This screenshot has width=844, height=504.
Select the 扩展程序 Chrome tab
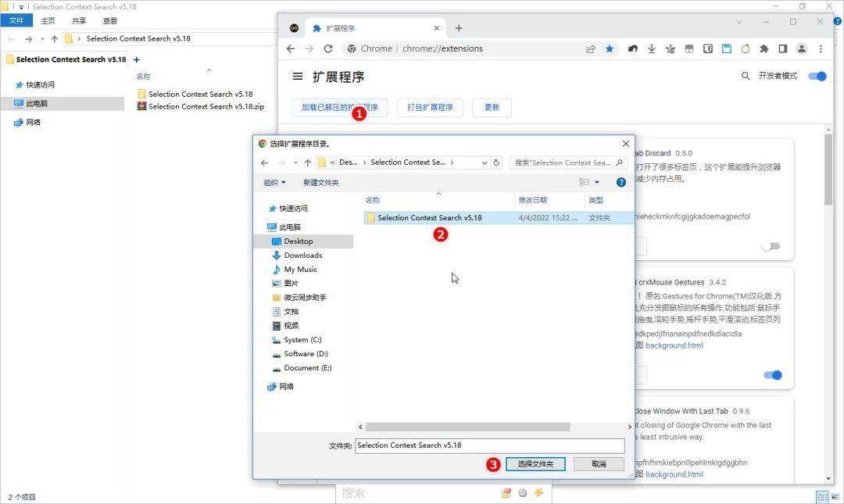(x=377, y=28)
